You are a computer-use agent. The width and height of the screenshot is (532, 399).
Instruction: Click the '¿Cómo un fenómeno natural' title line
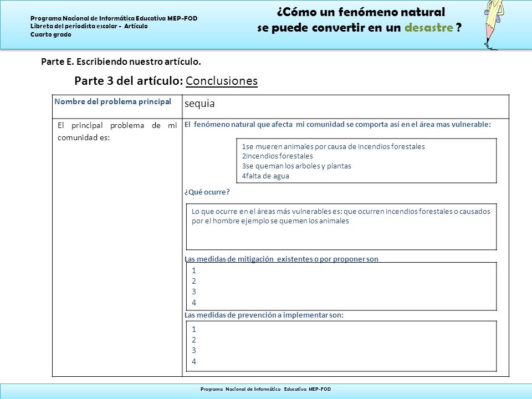click(x=361, y=12)
